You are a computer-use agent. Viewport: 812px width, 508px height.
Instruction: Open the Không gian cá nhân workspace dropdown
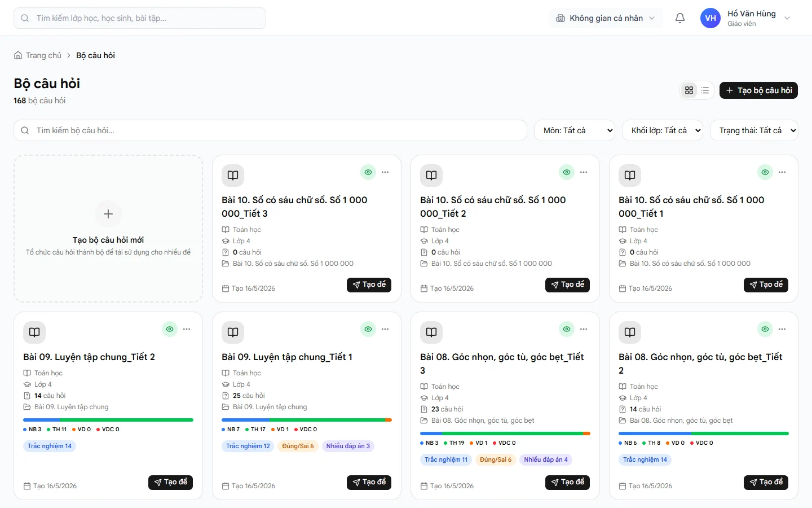(606, 18)
